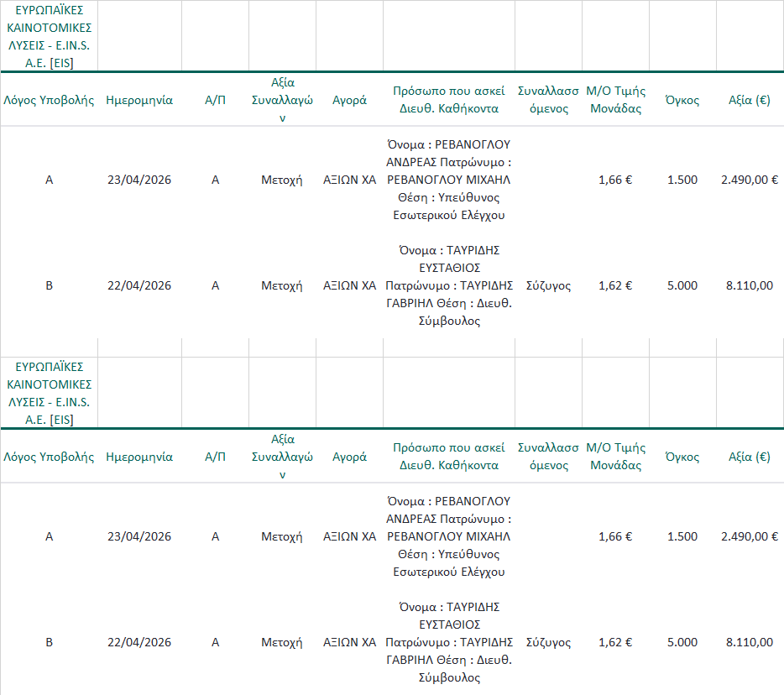
Task: Select the first 8.110,00 value cell
Action: 750,285
